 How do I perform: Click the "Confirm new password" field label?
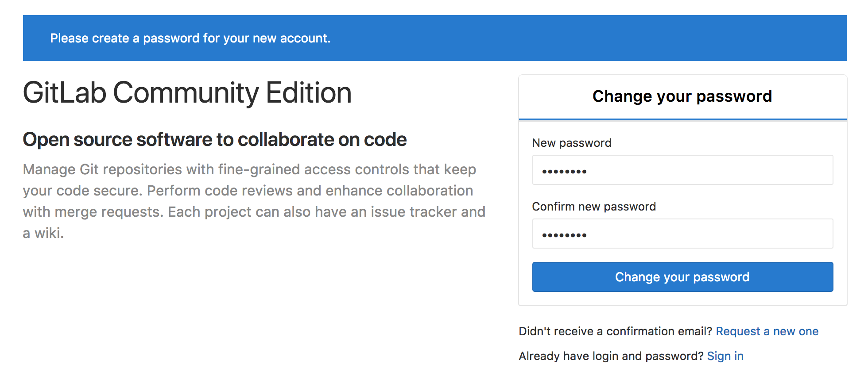(x=593, y=207)
